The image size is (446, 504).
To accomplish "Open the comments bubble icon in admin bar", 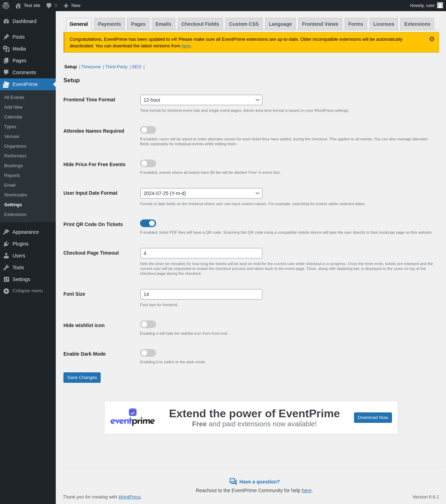I will 49,6.
